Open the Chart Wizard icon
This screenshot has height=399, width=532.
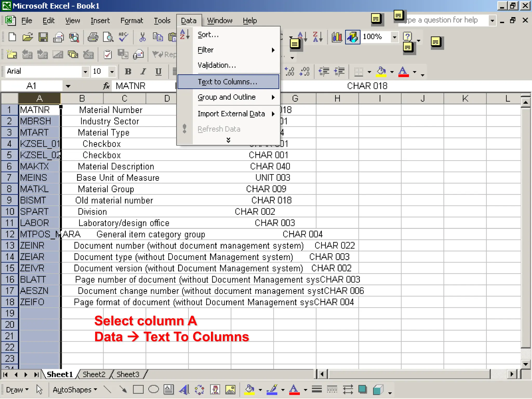[337, 37]
